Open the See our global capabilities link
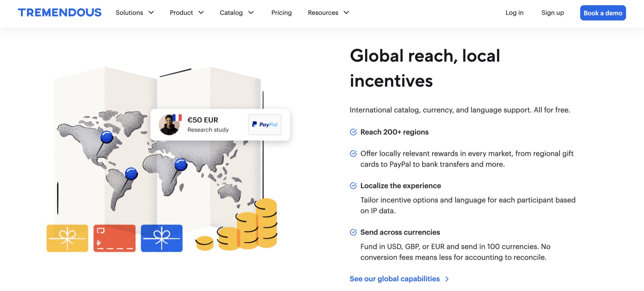 point(399,279)
